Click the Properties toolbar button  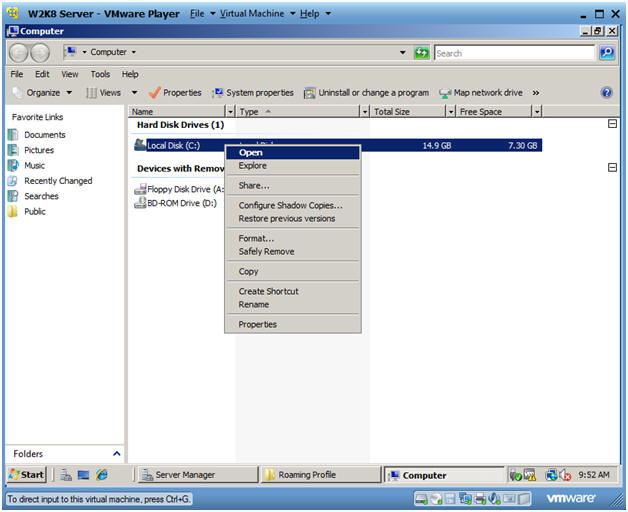click(175, 93)
